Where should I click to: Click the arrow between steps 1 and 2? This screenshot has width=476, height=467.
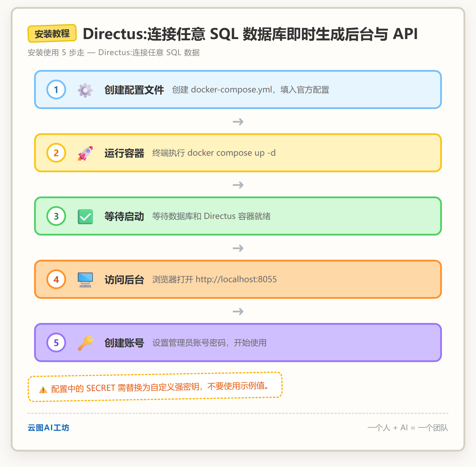238,122
